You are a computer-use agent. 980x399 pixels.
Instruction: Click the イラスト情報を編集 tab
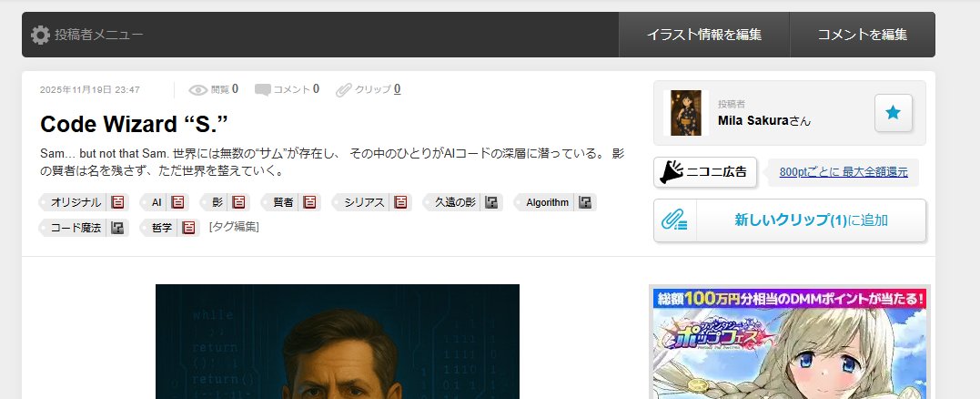(x=703, y=35)
